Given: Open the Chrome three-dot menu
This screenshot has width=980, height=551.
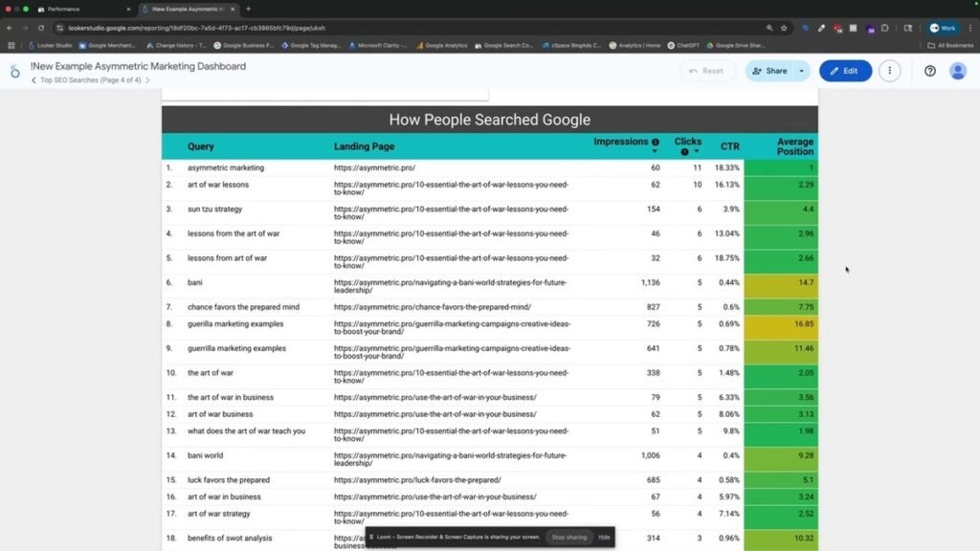Looking at the screenshot, I should point(970,28).
